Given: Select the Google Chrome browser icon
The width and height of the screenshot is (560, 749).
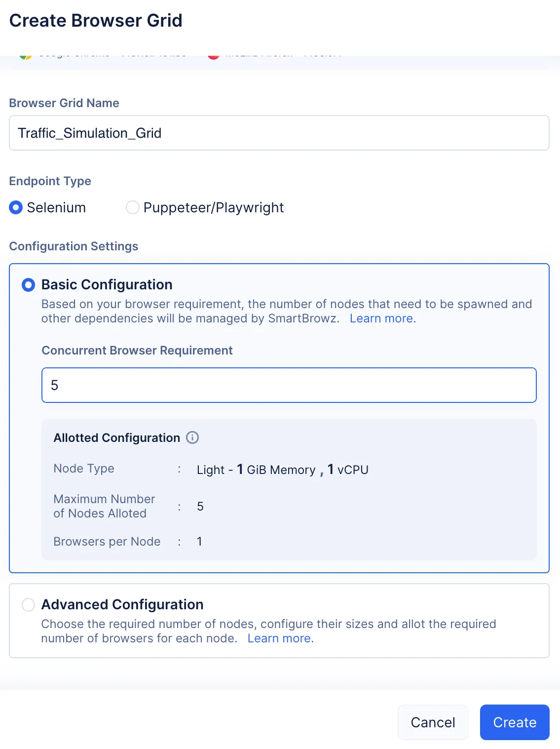Looking at the screenshot, I should [24, 53].
